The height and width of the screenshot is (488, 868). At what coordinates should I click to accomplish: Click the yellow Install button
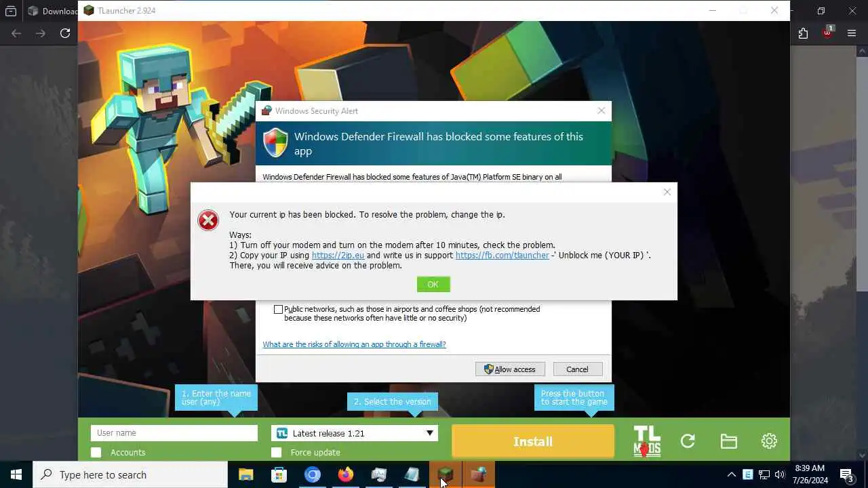[x=533, y=441]
